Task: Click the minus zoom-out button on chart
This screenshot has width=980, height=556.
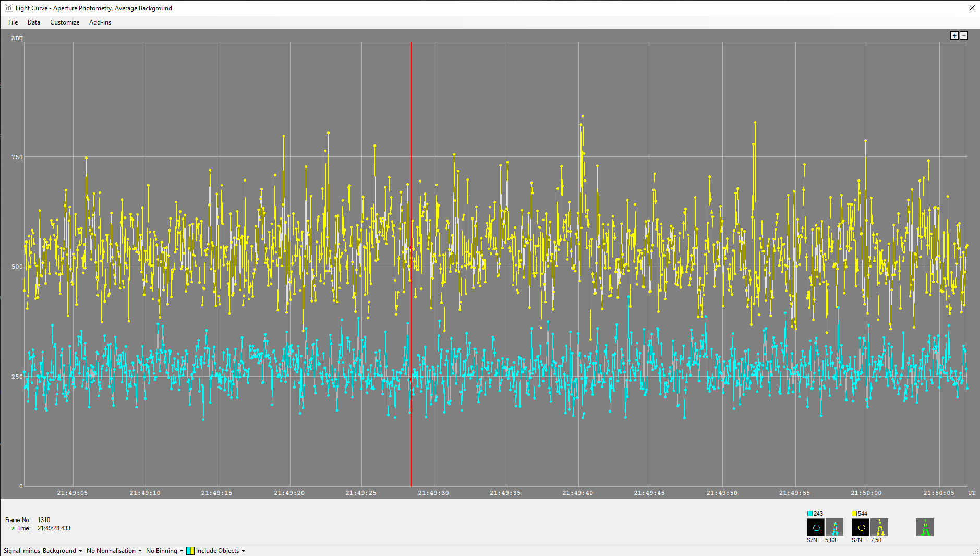Action: click(964, 35)
